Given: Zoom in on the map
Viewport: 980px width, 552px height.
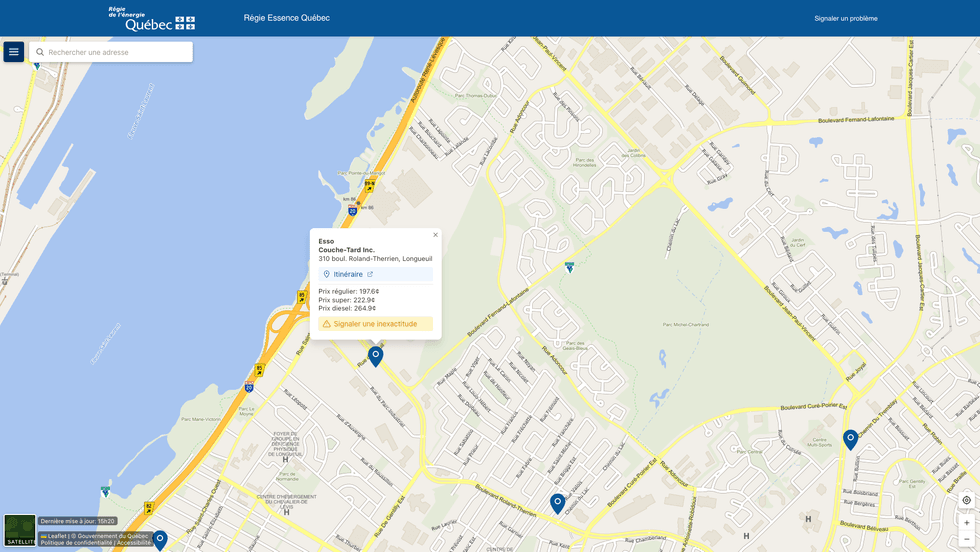Looking at the screenshot, I should coord(966,523).
